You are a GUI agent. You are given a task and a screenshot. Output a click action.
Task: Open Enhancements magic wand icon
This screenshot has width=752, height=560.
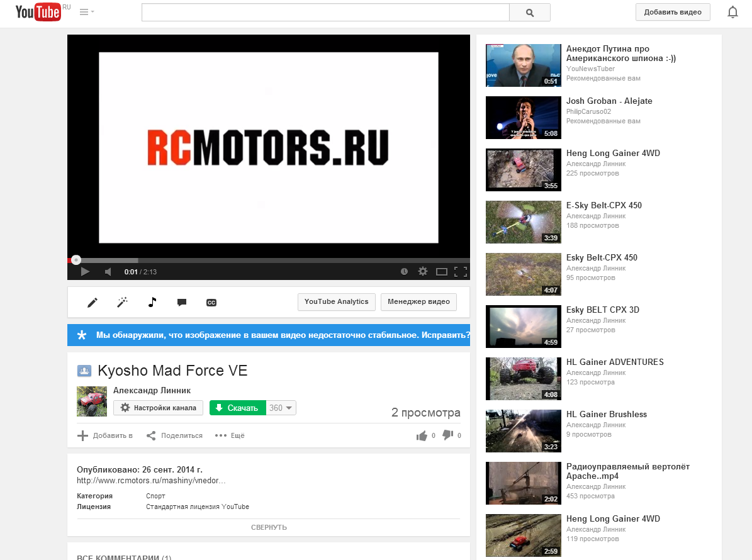122,303
